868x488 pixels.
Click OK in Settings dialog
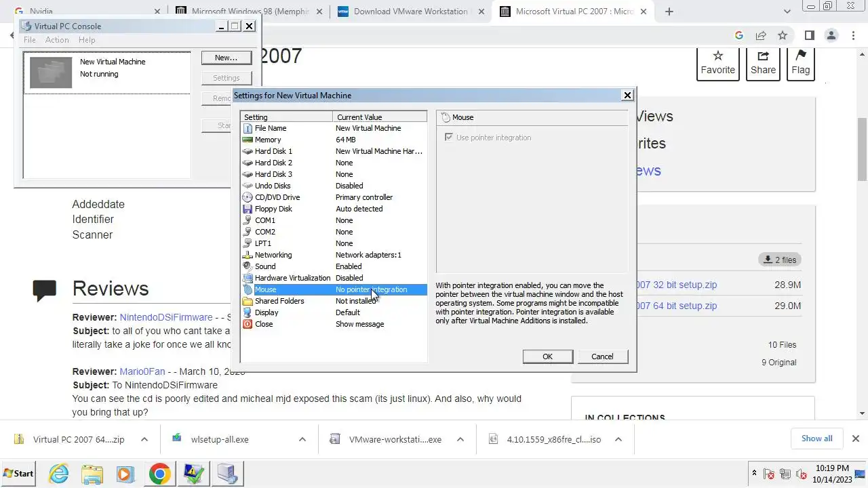coord(548,357)
